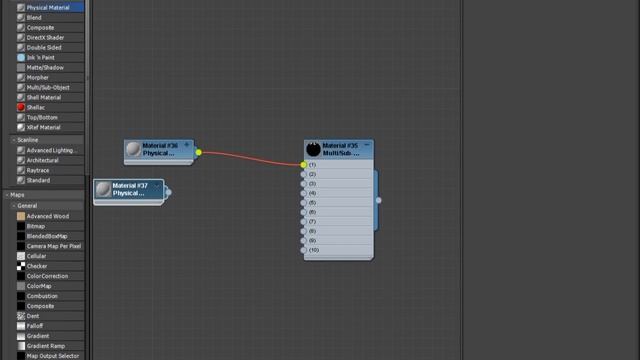
Task: Select the Material #37 Physical node title
Action: [130, 189]
